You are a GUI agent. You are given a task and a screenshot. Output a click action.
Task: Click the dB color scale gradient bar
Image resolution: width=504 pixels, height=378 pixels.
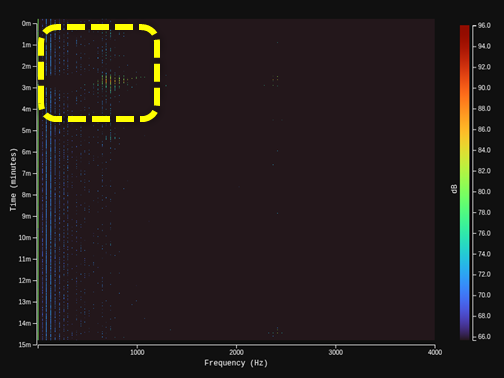click(465, 182)
